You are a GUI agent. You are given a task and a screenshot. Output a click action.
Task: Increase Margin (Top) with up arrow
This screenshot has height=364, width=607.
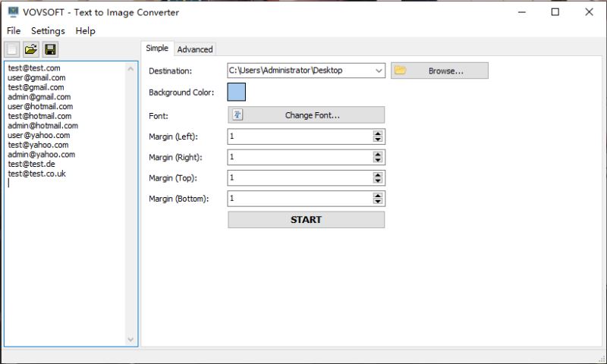point(378,175)
